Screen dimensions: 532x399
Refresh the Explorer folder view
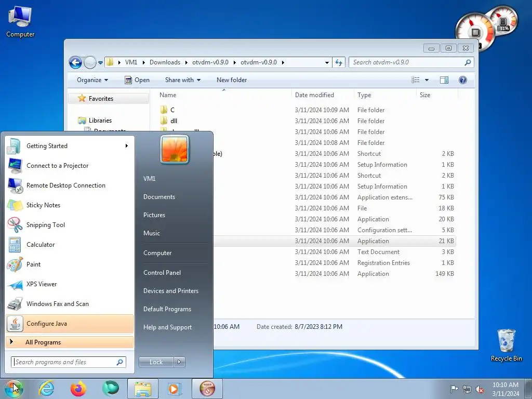point(339,63)
